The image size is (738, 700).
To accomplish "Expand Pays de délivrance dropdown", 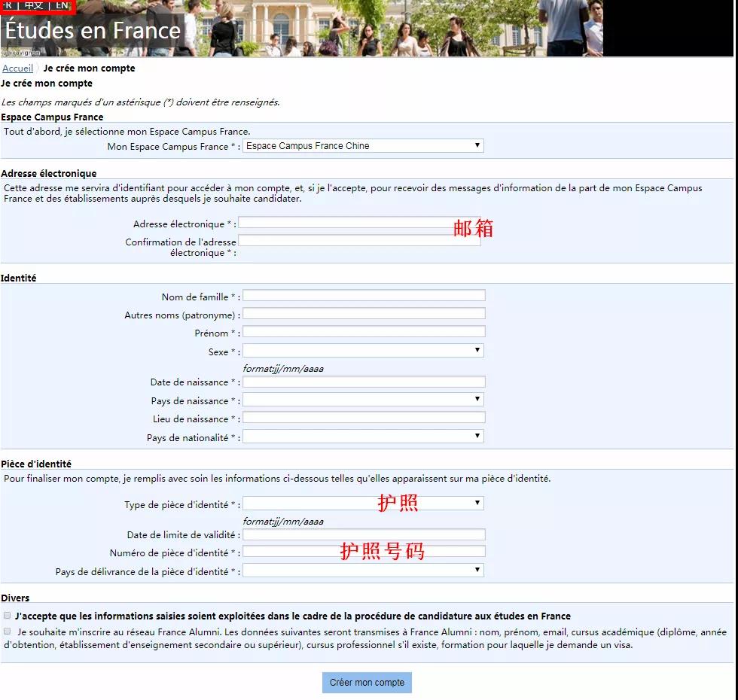I will pos(363,571).
